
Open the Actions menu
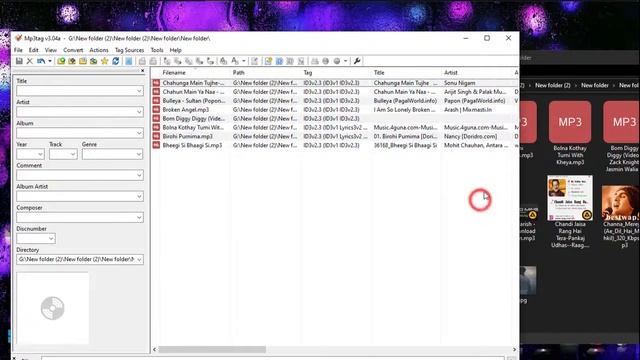coord(99,50)
